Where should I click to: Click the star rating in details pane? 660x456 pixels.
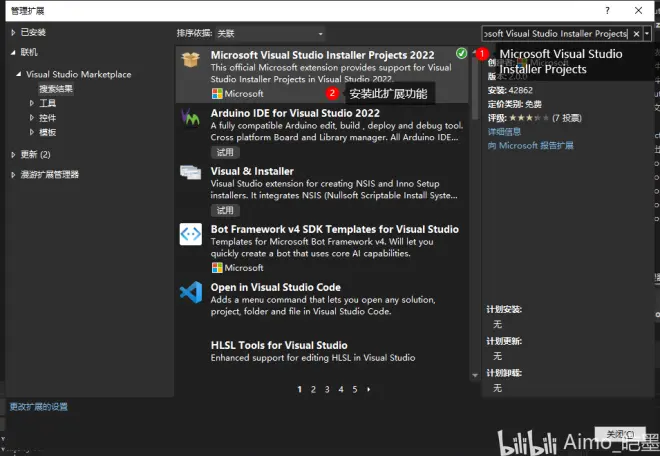point(529,118)
